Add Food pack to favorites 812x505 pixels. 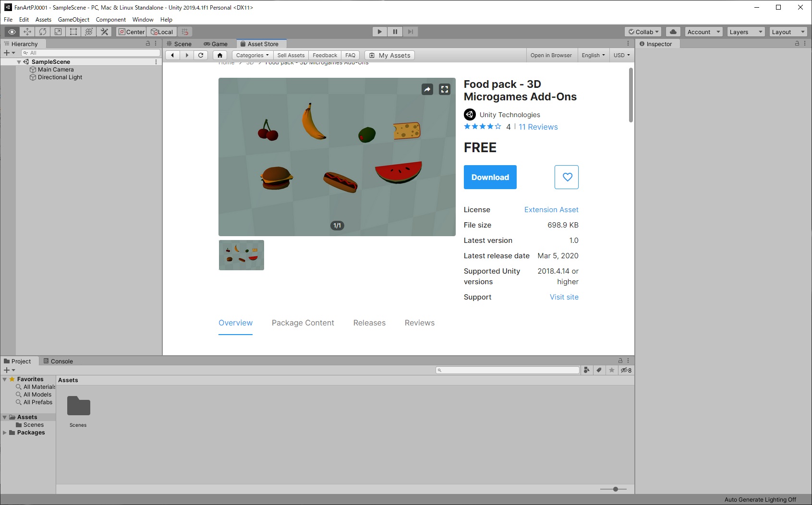click(x=567, y=177)
